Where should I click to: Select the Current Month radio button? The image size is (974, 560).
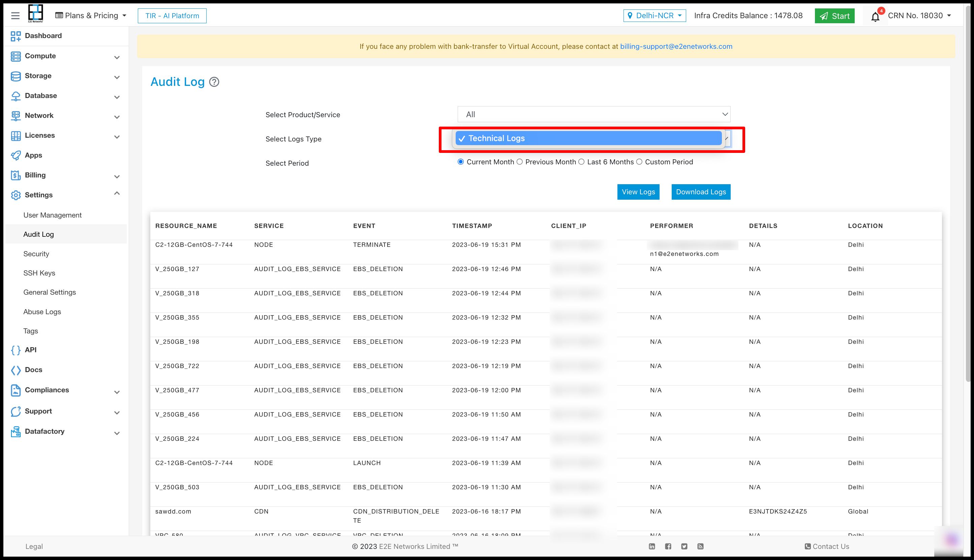(x=461, y=162)
